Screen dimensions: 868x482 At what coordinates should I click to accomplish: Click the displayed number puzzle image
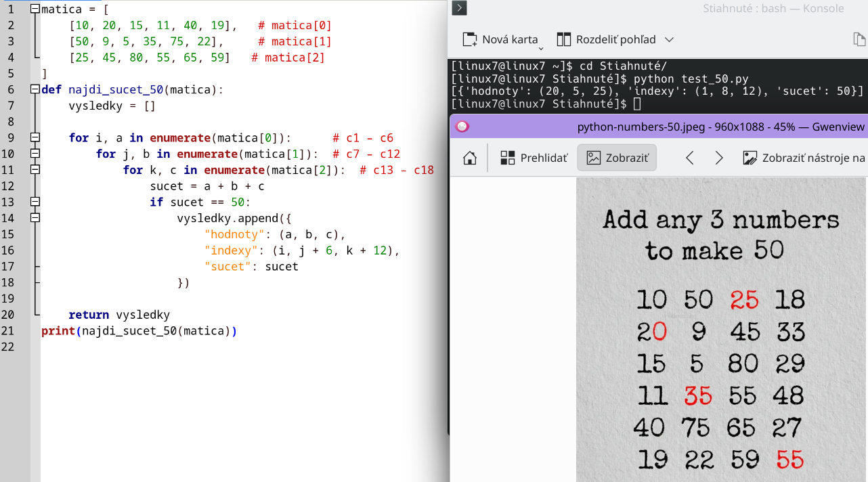coord(721,338)
